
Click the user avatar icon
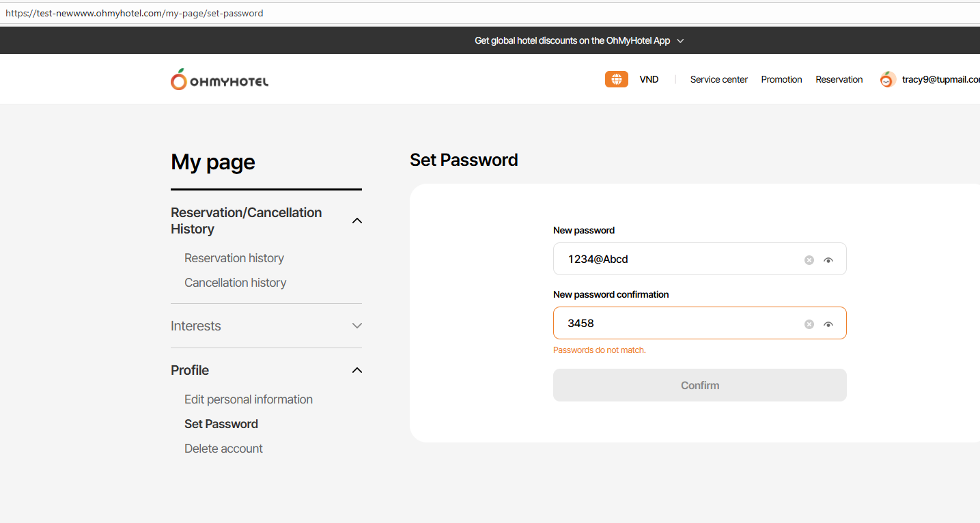(x=887, y=80)
